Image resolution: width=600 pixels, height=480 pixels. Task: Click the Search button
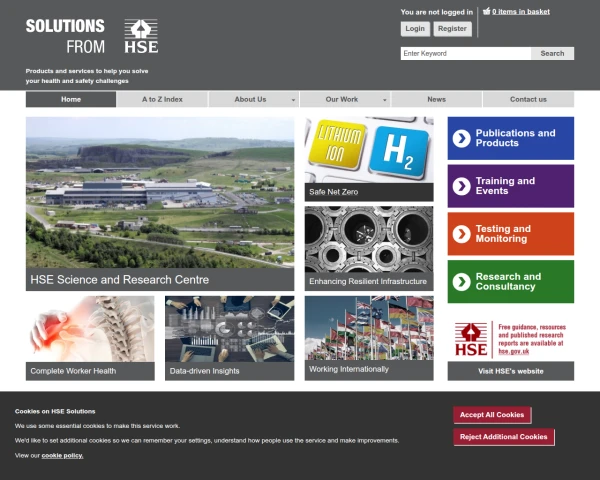pyautogui.click(x=552, y=53)
